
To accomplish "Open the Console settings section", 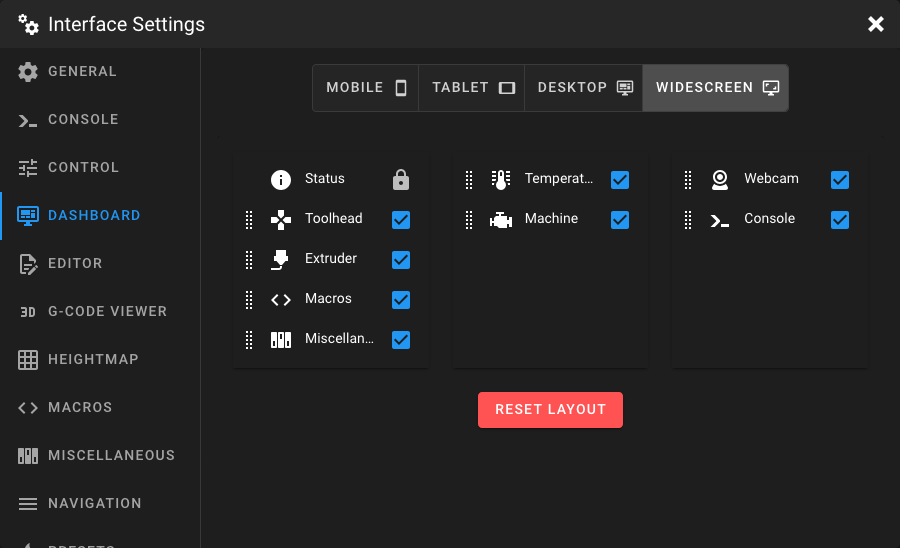I will [x=100, y=120].
